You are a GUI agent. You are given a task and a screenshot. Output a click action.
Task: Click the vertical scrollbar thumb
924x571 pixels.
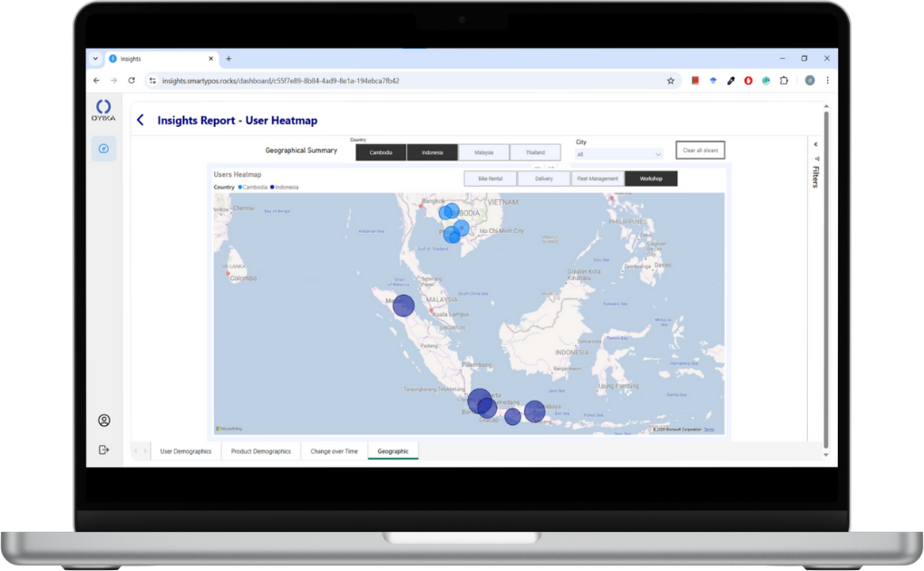pyautogui.click(x=826, y=280)
